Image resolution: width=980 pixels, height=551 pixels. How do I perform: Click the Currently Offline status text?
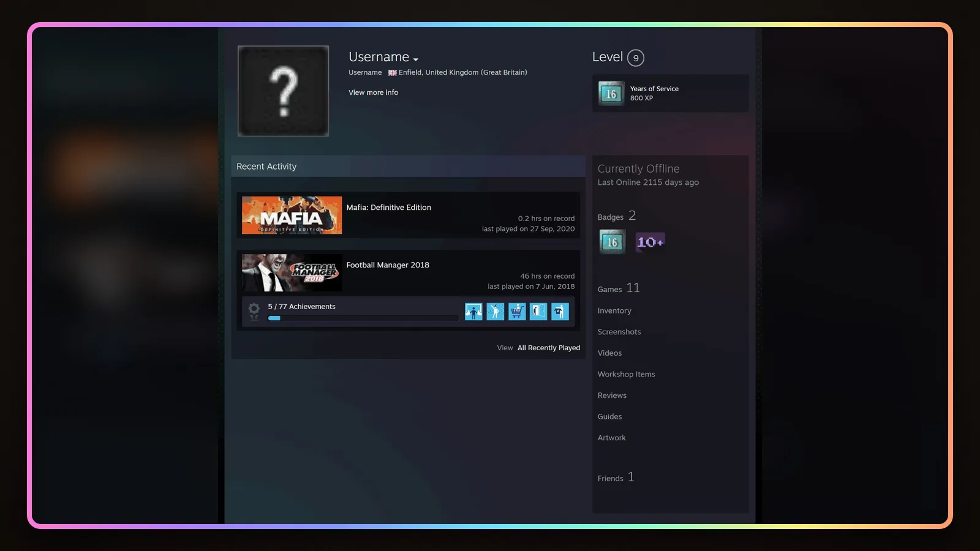pos(638,168)
